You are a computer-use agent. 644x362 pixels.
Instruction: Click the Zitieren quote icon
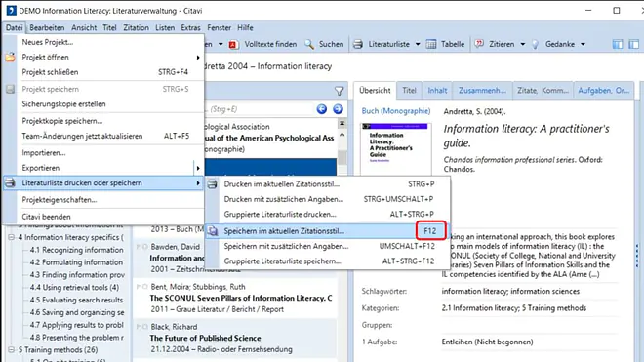[x=479, y=44]
